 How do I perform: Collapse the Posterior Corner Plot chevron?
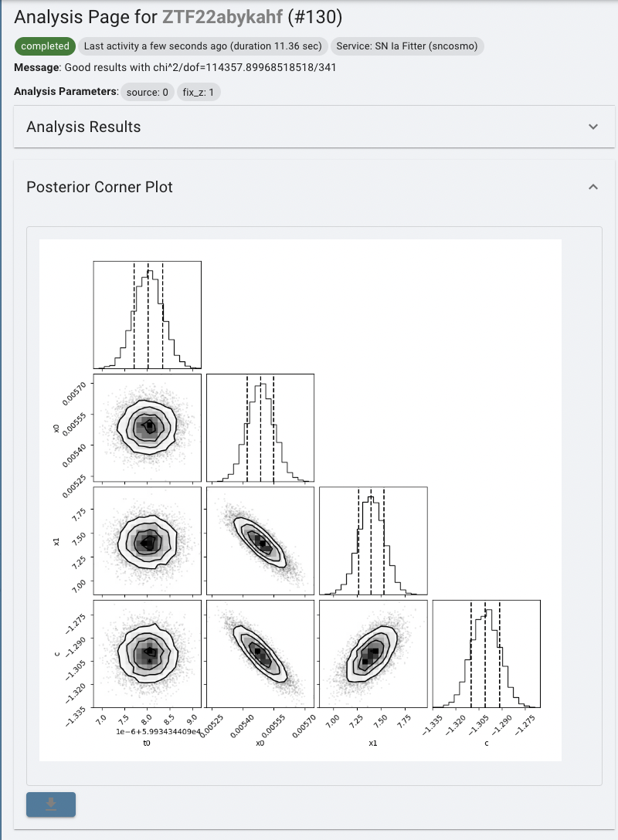click(593, 187)
